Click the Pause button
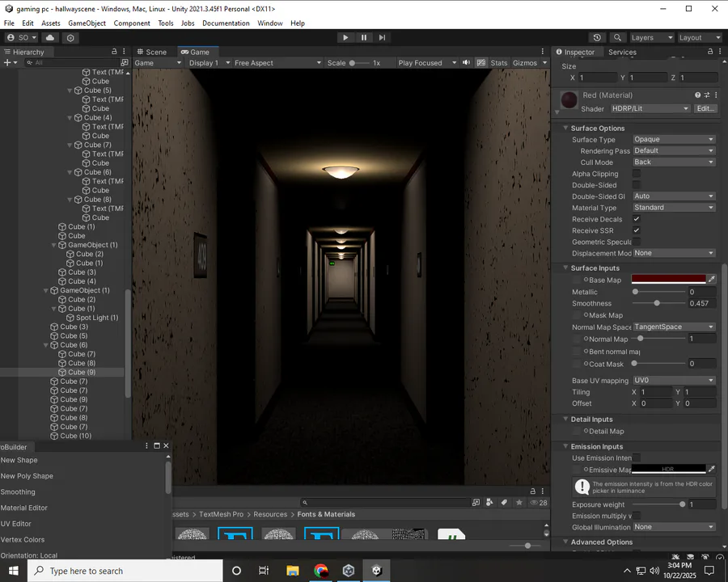Viewport: 728px width, 582px height. (363, 38)
